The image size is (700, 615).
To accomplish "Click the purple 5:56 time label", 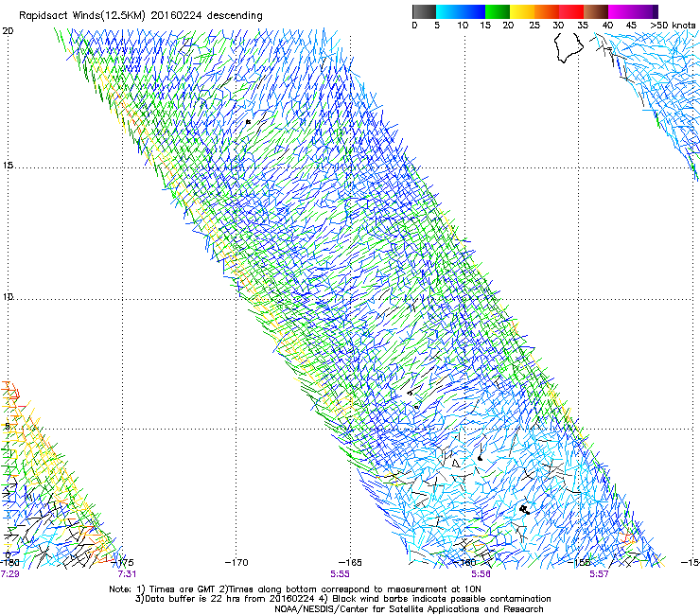I will click(x=481, y=574).
